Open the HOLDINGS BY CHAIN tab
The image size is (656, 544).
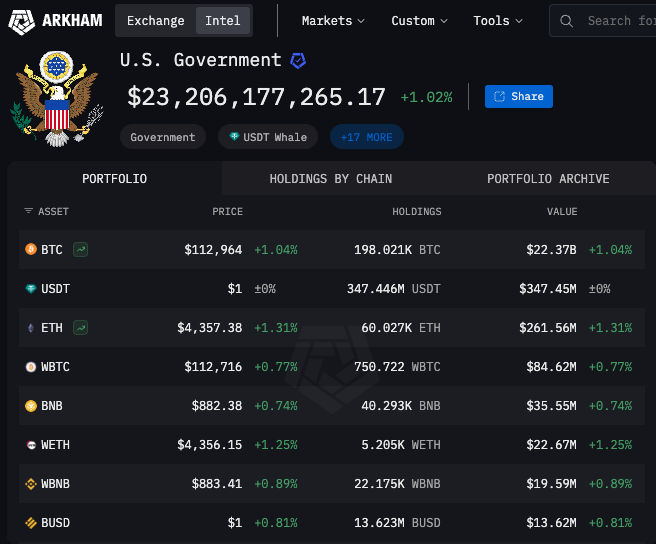[331, 179]
